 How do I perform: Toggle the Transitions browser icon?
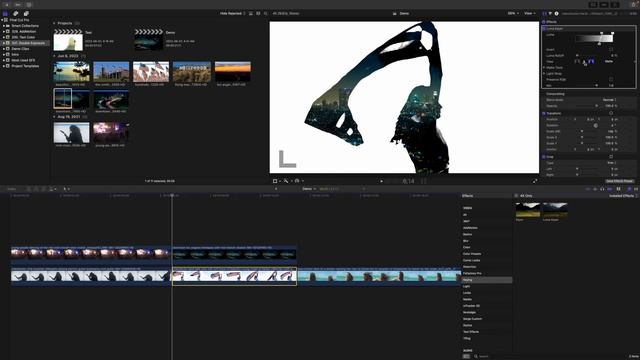(636, 189)
